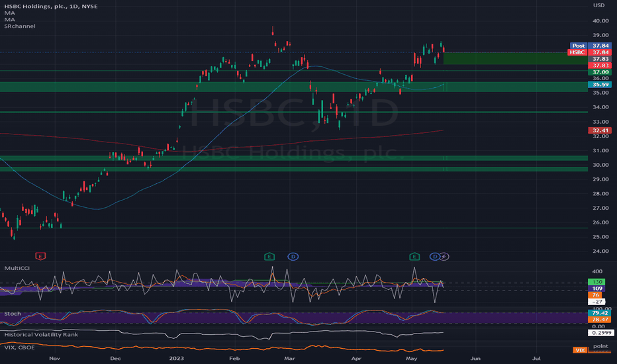617x364 pixels.
Task: Click the 2023 label on the time axis
Action: click(176, 359)
